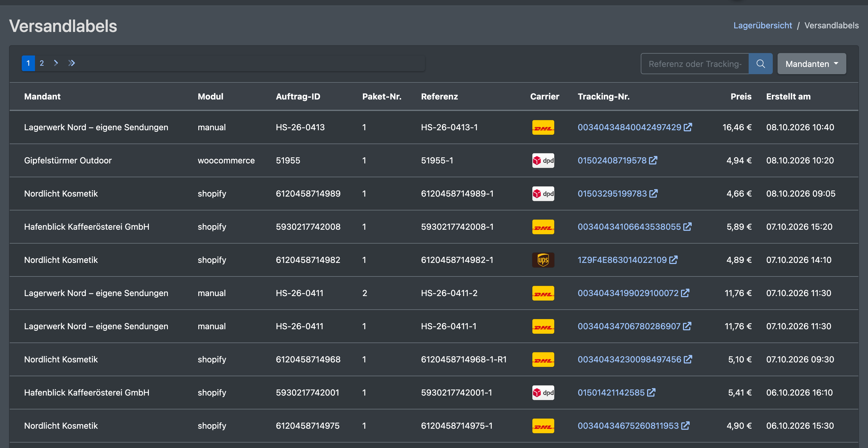Image resolution: width=868 pixels, height=448 pixels.
Task: Click price 16,46 € cell
Action: tap(737, 128)
